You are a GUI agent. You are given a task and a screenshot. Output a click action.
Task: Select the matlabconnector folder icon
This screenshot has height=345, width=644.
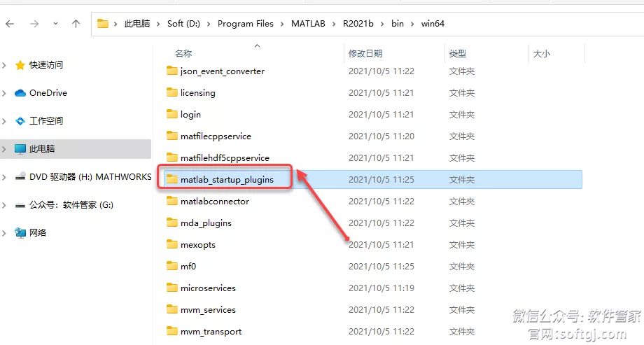coord(172,202)
